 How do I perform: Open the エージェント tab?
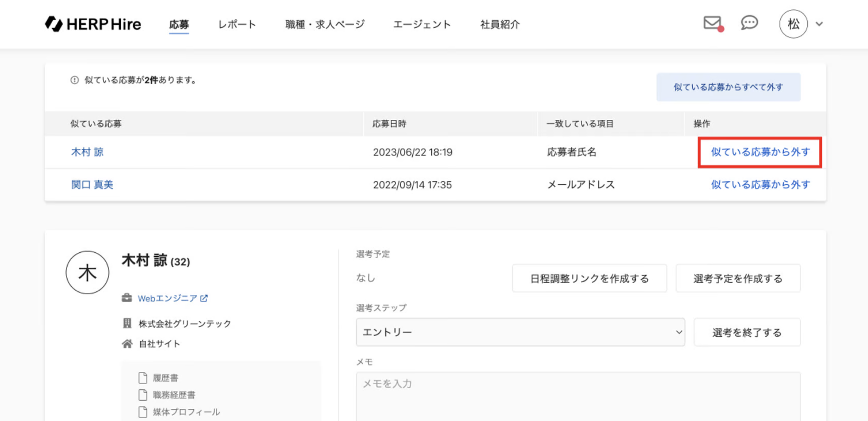tap(422, 24)
